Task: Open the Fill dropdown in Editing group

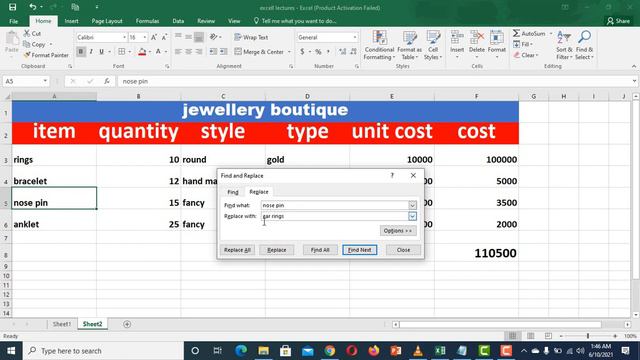Action: click(x=523, y=44)
